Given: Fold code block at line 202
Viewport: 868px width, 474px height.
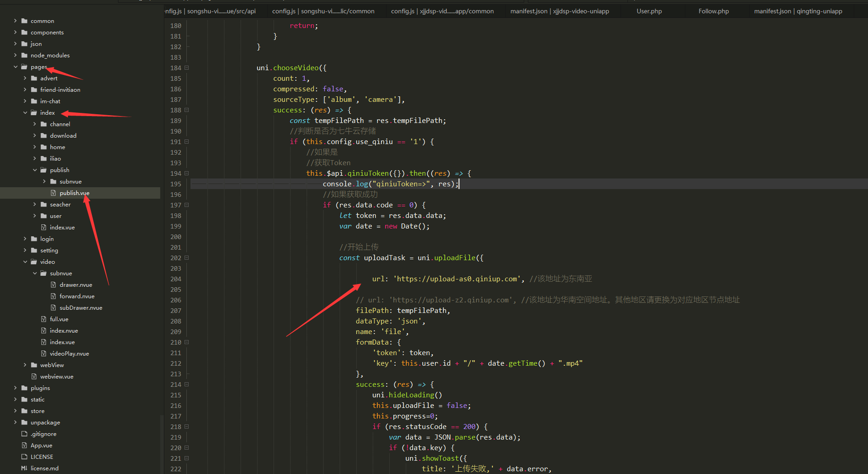Looking at the screenshot, I should click(186, 258).
